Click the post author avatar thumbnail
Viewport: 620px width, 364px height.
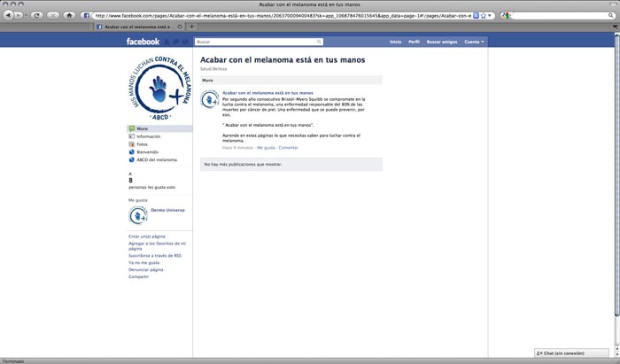210,99
